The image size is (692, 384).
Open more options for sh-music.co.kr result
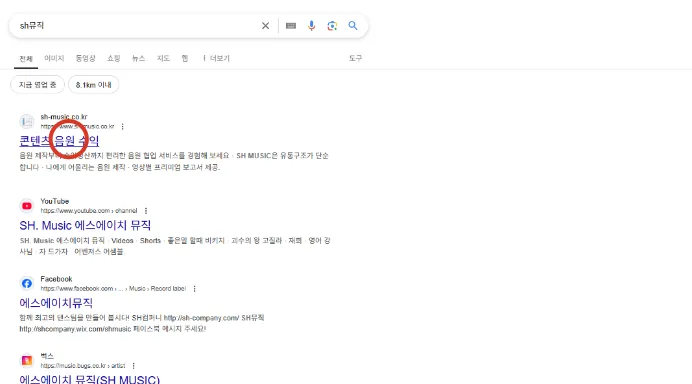pos(123,127)
